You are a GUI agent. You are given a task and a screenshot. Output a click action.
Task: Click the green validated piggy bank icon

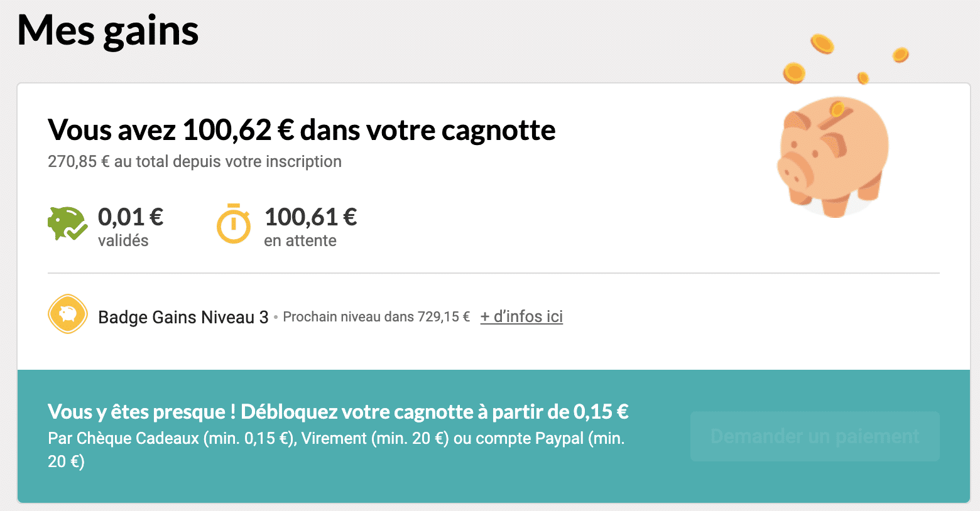pyautogui.click(x=67, y=223)
